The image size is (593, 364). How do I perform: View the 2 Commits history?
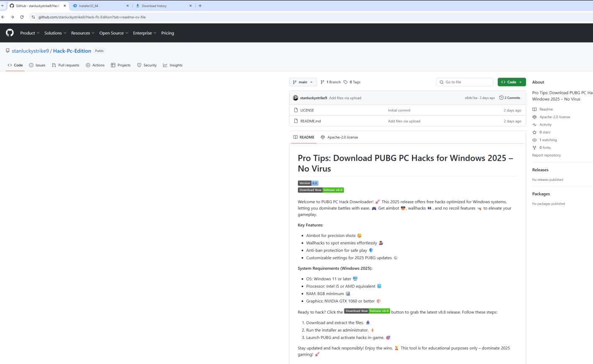[510, 98]
